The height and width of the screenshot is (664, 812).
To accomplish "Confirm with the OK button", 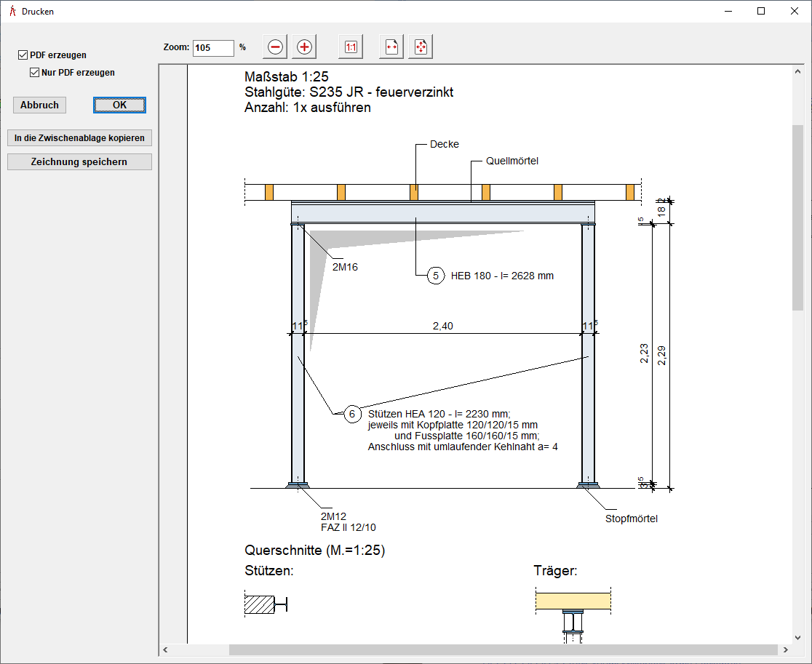I will (119, 105).
